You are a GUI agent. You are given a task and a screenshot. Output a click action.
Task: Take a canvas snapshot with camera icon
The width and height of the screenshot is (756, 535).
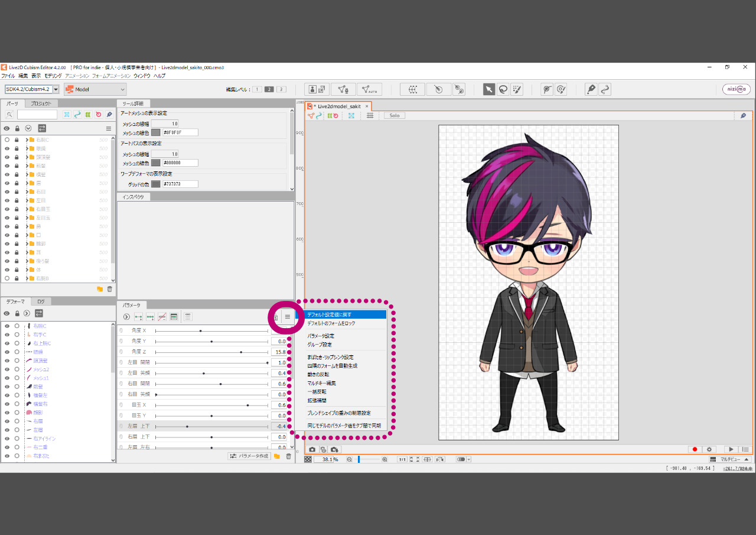click(312, 450)
